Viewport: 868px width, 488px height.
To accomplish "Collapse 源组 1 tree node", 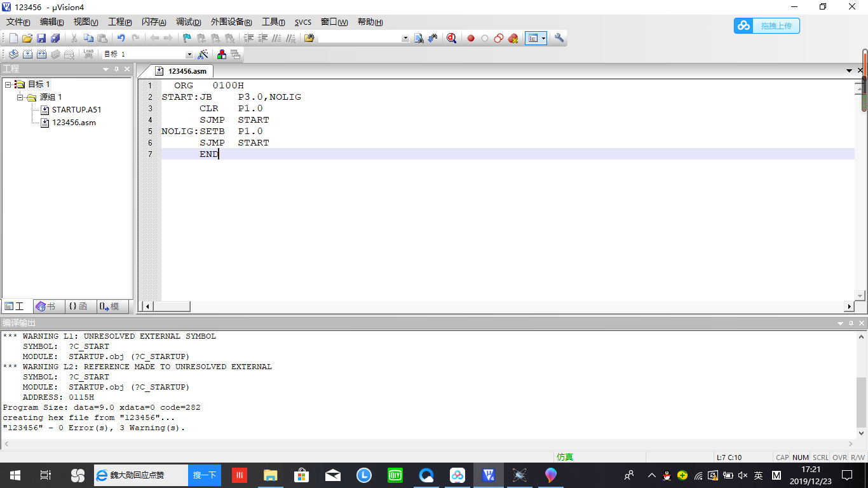I will pyautogui.click(x=20, y=97).
